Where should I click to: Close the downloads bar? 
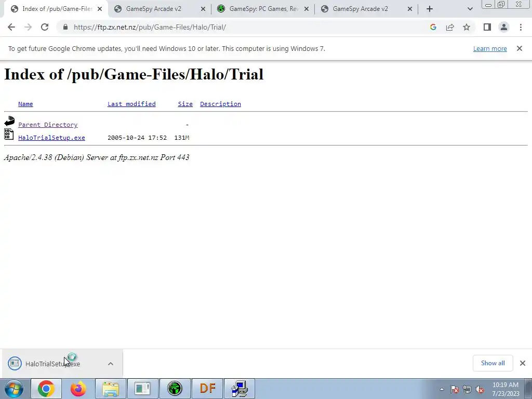(523, 363)
